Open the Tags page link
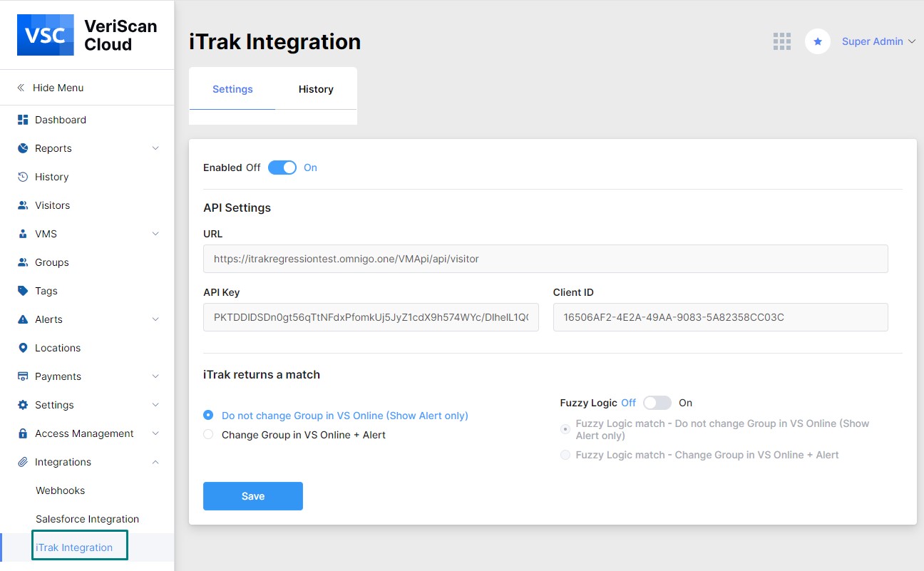Screen dimensions: 924x571 [x=46, y=291]
